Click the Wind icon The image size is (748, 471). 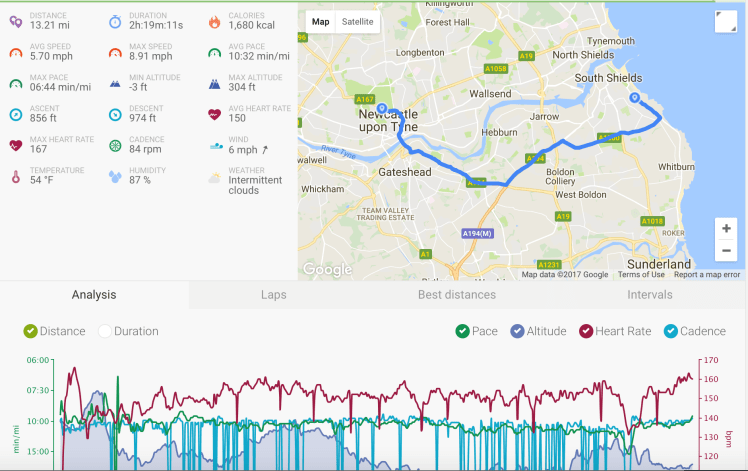[216, 145]
